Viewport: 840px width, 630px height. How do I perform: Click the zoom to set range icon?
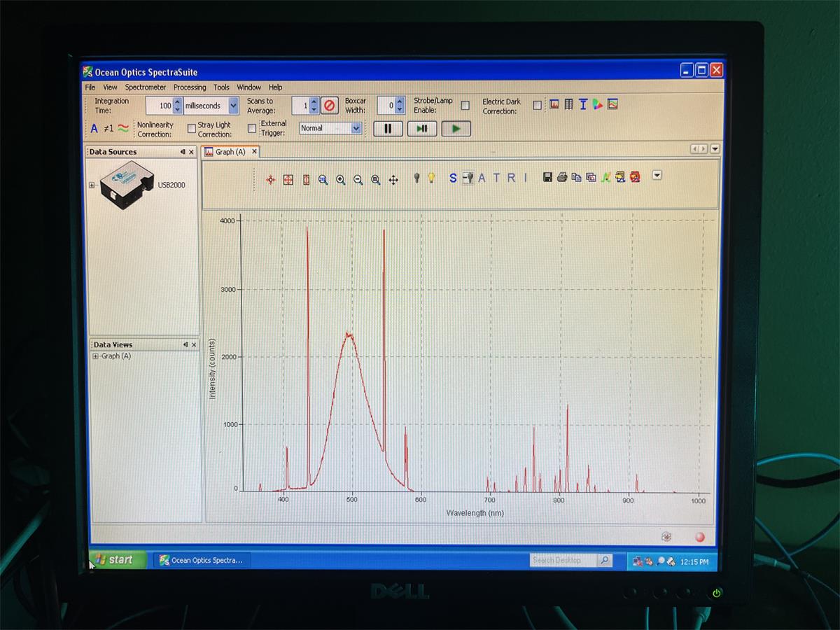376,179
